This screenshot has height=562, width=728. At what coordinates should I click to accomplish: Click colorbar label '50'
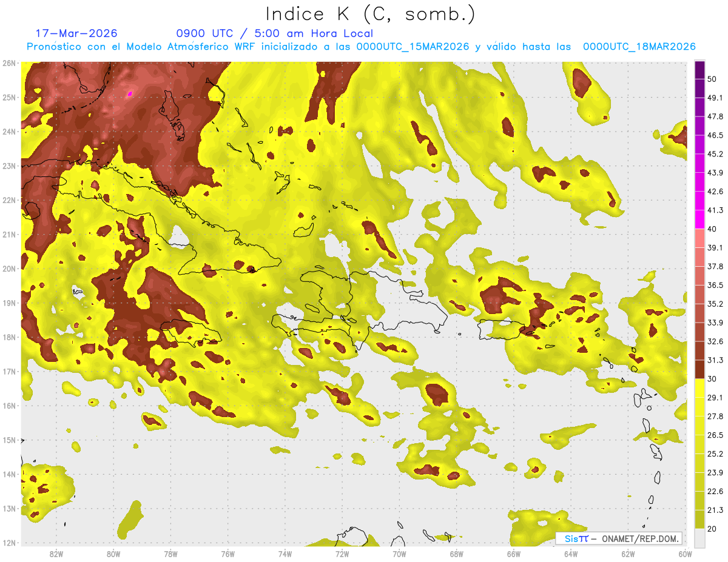(x=712, y=79)
